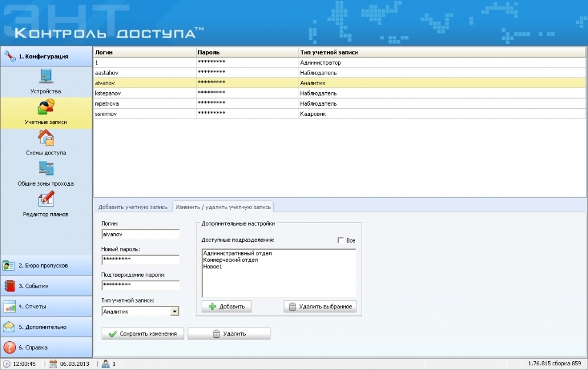The image size is (588, 370).
Task: Sort by the Логин column header
Action: [x=145, y=52]
